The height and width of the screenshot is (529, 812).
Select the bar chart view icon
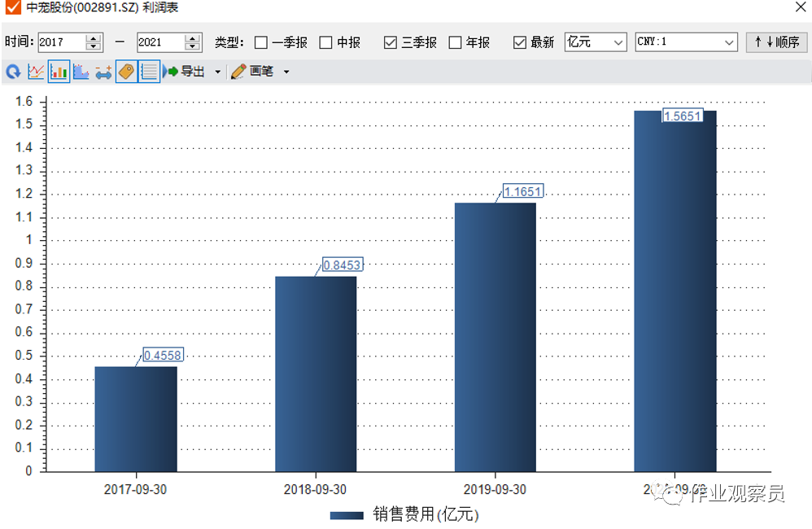tap(59, 72)
